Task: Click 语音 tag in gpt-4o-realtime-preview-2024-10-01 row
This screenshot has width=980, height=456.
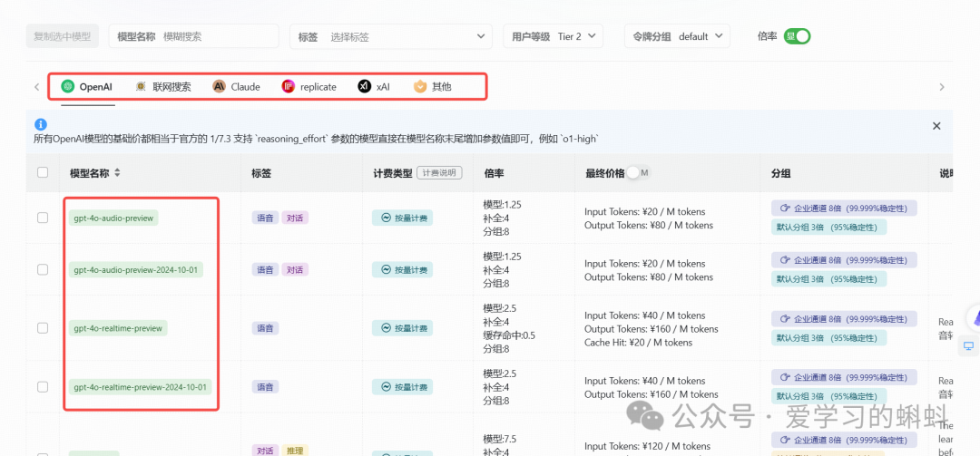Action: pos(265,387)
